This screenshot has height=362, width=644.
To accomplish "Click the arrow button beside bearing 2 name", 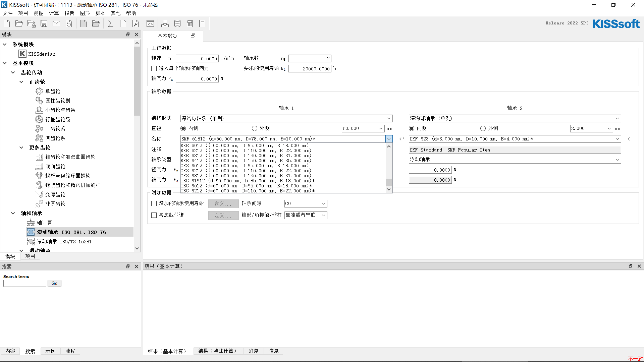I will [630, 139].
